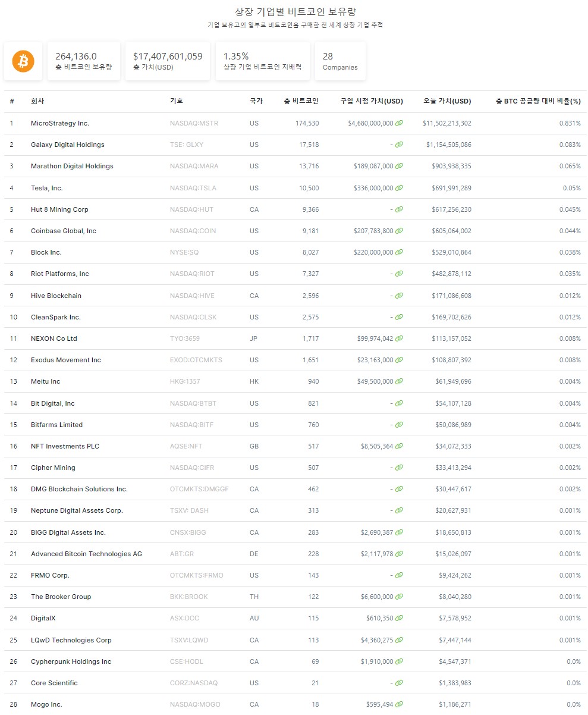
Task: Click the BKK:BROOK ticker symbol
Action: coord(189,597)
